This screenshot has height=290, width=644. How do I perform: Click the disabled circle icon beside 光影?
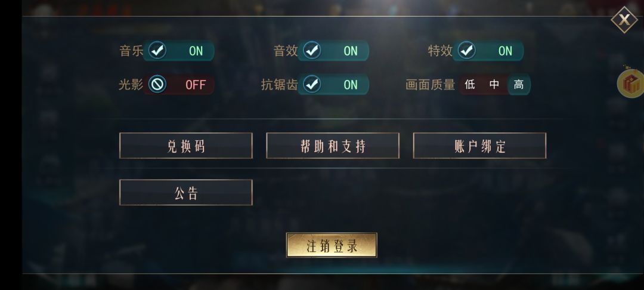(157, 84)
